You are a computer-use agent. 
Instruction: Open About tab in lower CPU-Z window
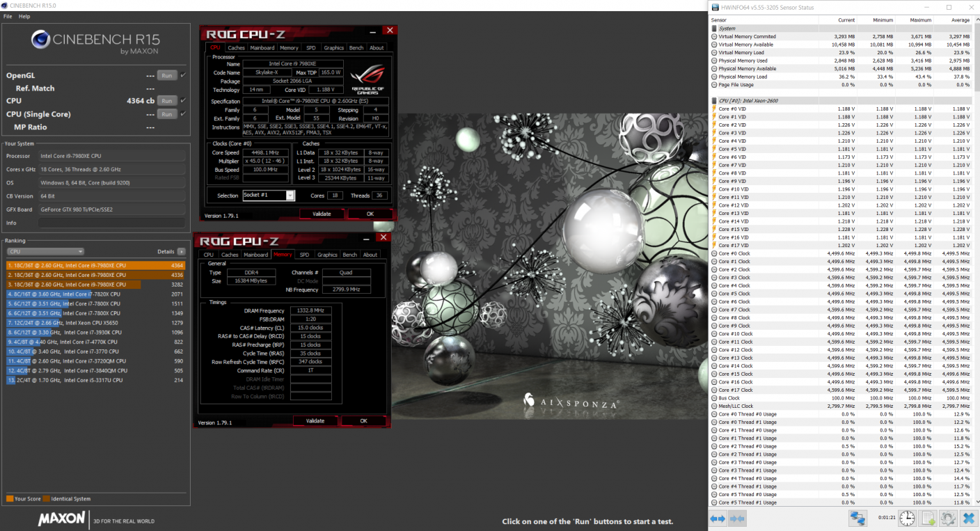[x=370, y=255]
